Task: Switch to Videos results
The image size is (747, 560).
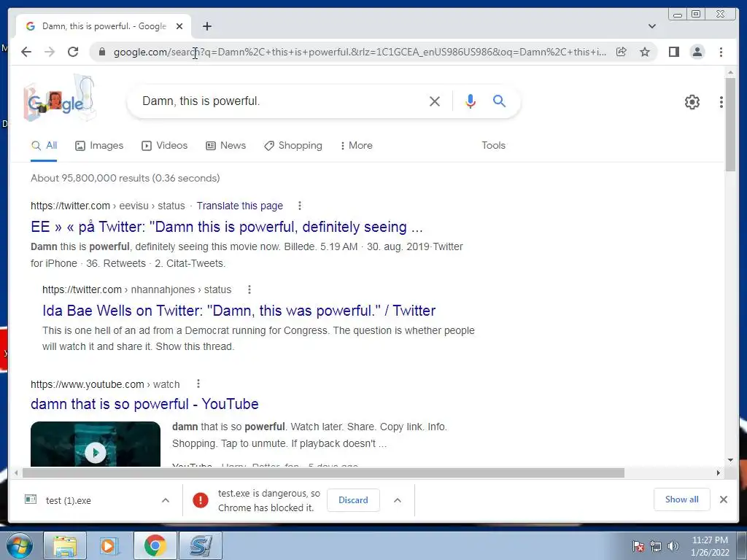Action: tap(164, 146)
